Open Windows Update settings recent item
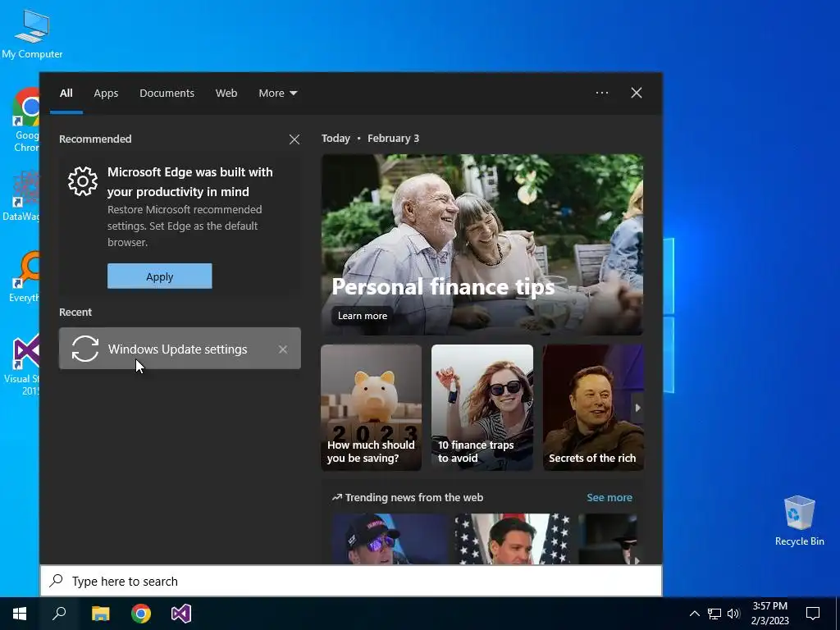The image size is (840, 630). [x=180, y=348]
